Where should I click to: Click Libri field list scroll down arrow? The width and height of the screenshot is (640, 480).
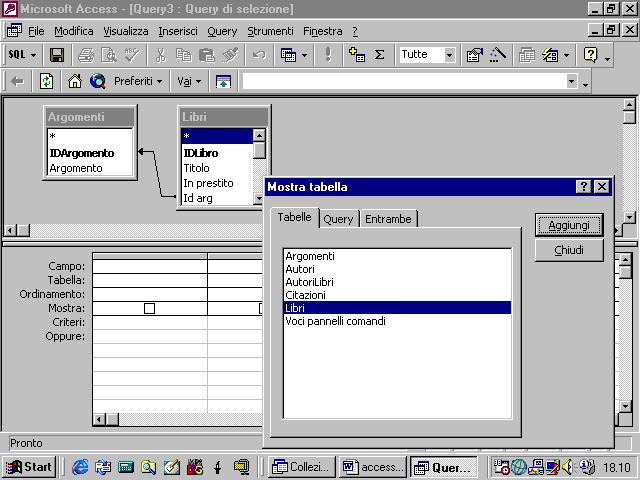[x=258, y=199]
